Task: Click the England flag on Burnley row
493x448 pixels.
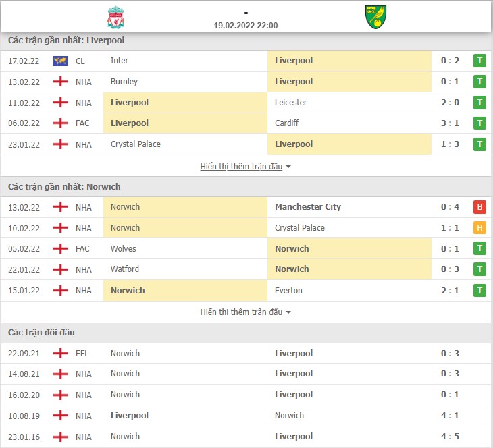Action: coord(60,82)
